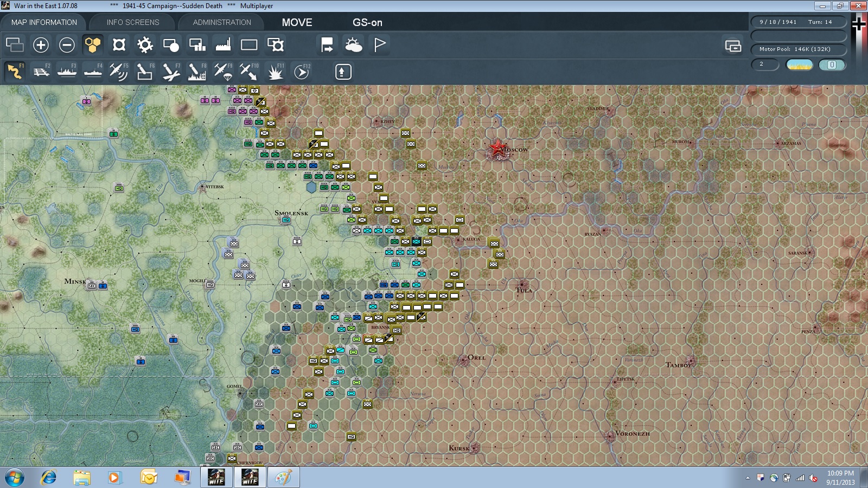Select F11 explosion mode icon

point(275,71)
